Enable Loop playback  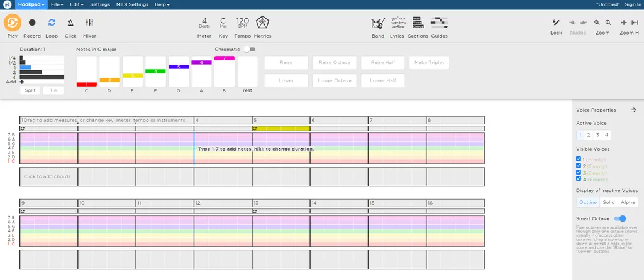52,23
